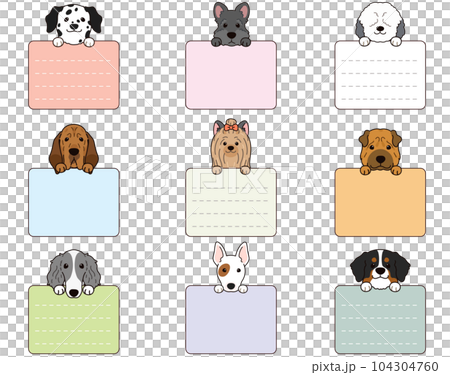
Task: Click the brown bloodhound dog head
Action: point(74,148)
